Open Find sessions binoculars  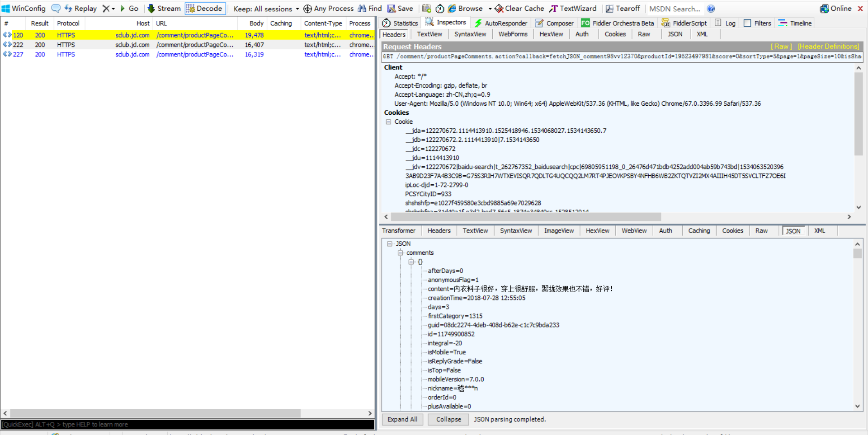370,9
